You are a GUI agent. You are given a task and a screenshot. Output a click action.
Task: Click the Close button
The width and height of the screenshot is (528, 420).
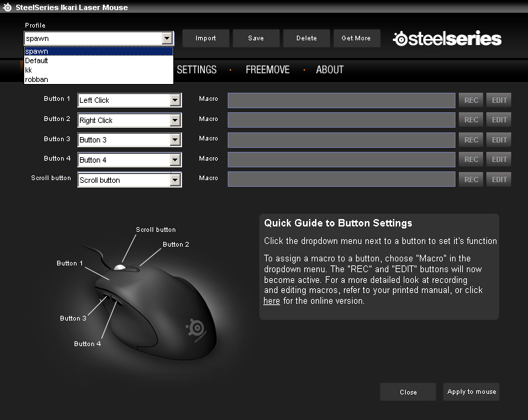408,392
